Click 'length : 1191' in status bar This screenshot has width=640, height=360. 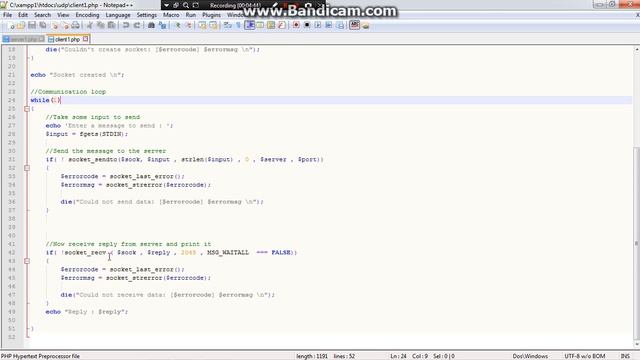[312, 356]
